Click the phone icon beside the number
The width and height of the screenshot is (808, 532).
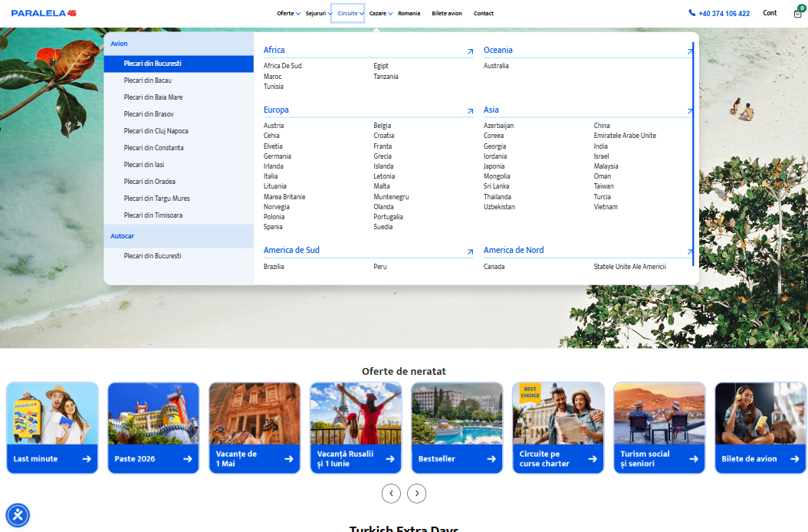coord(692,13)
